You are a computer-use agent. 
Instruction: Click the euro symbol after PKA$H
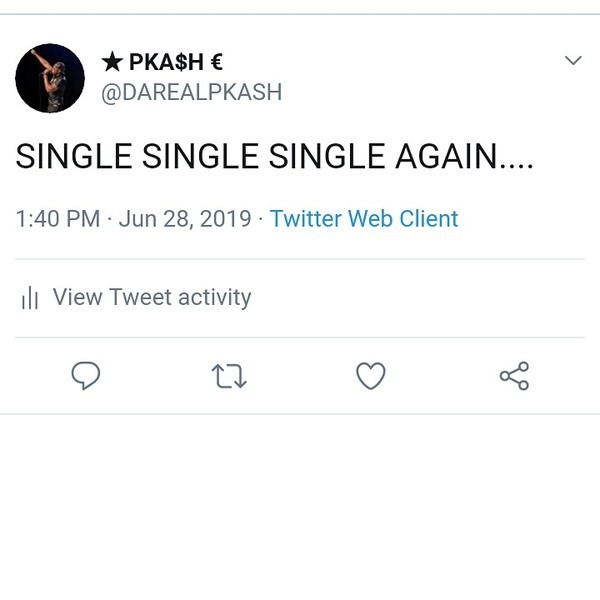point(216,63)
